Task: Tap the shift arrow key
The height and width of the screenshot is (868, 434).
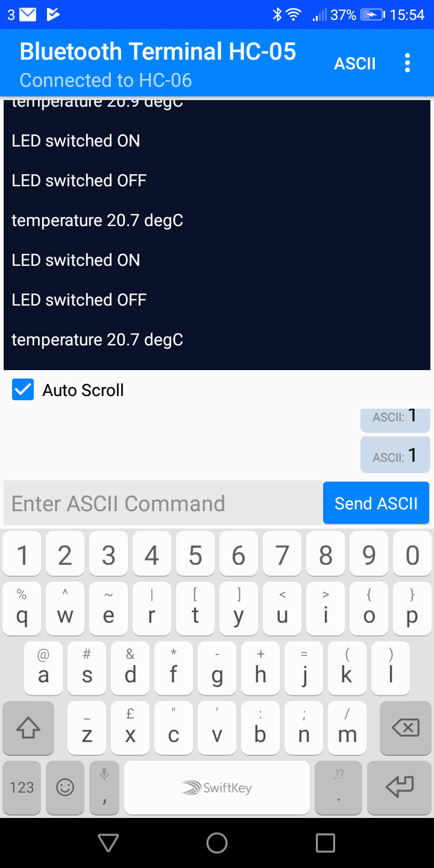Action: pyautogui.click(x=28, y=728)
